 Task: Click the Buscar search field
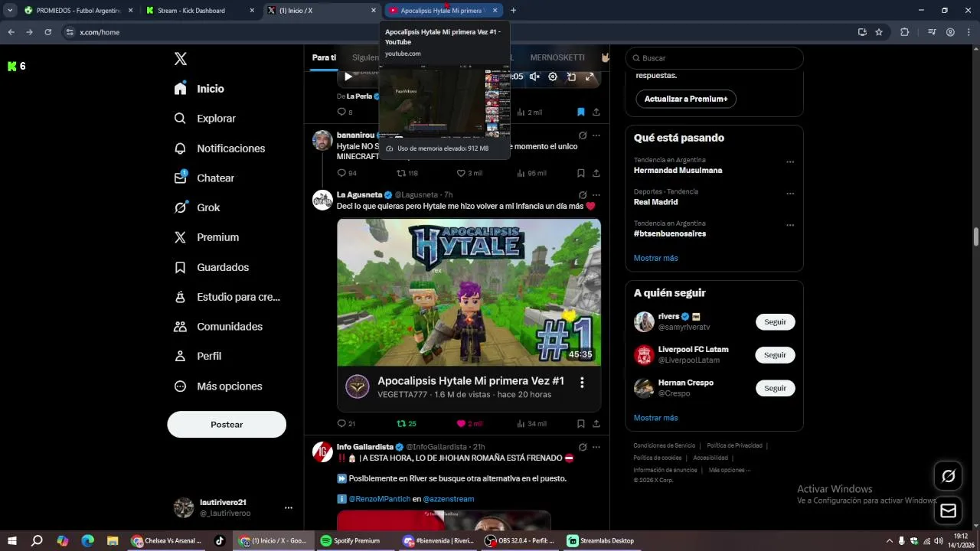click(x=714, y=58)
